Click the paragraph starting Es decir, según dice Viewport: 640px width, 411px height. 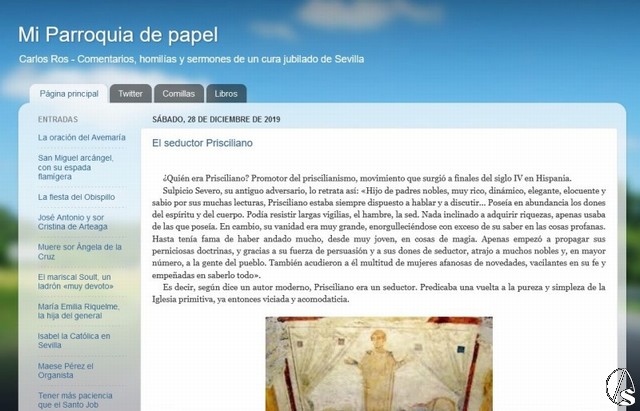click(379, 293)
